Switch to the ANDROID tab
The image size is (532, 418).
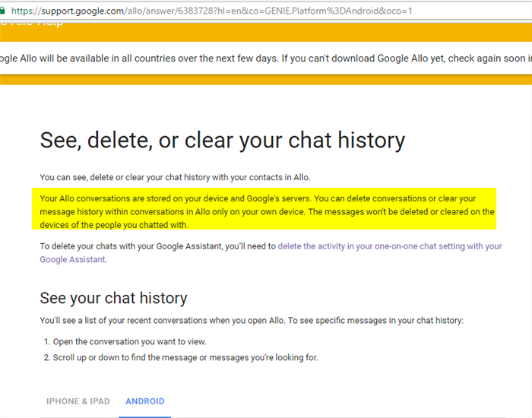(145, 401)
